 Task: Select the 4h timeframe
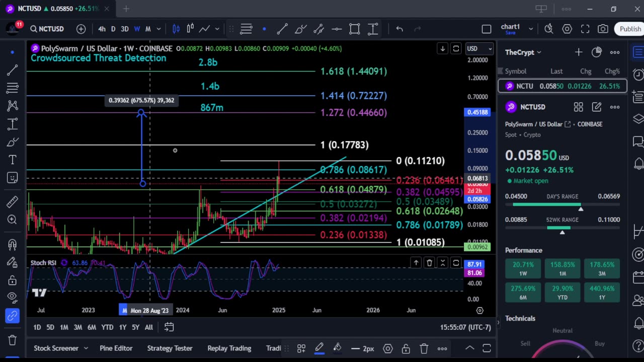click(x=102, y=29)
